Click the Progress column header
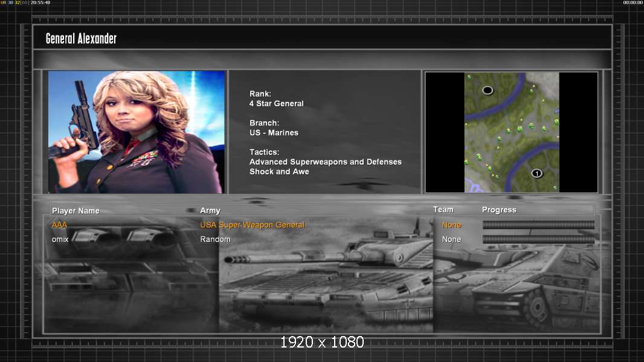 tap(499, 210)
